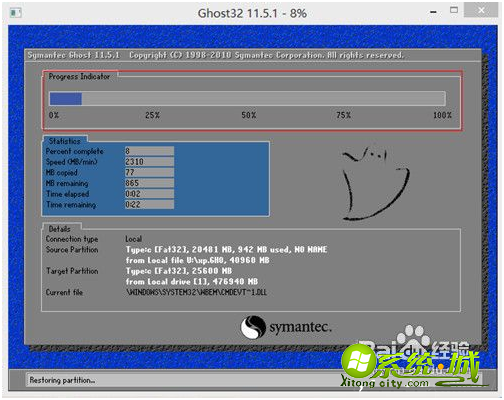Click the target 'Type:c [Fat32], 25600 MB' line
This screenshot has width=504, height=400.
coord(179,271)
